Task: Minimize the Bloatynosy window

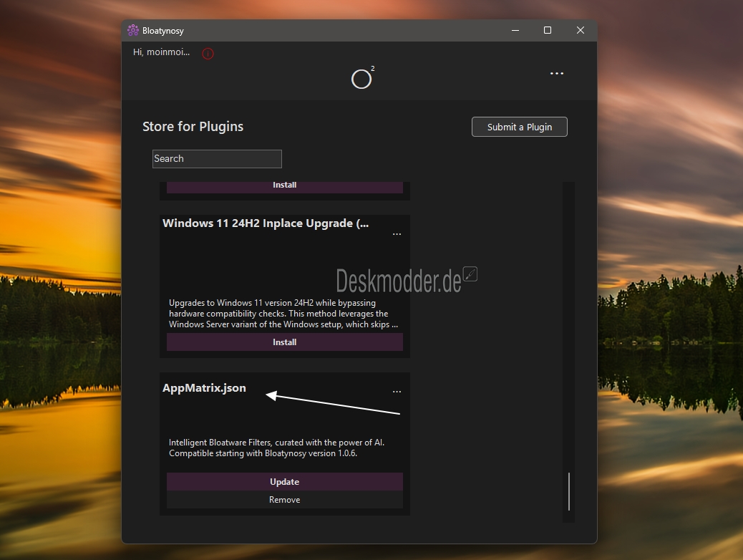Action: tap(515, 31)
